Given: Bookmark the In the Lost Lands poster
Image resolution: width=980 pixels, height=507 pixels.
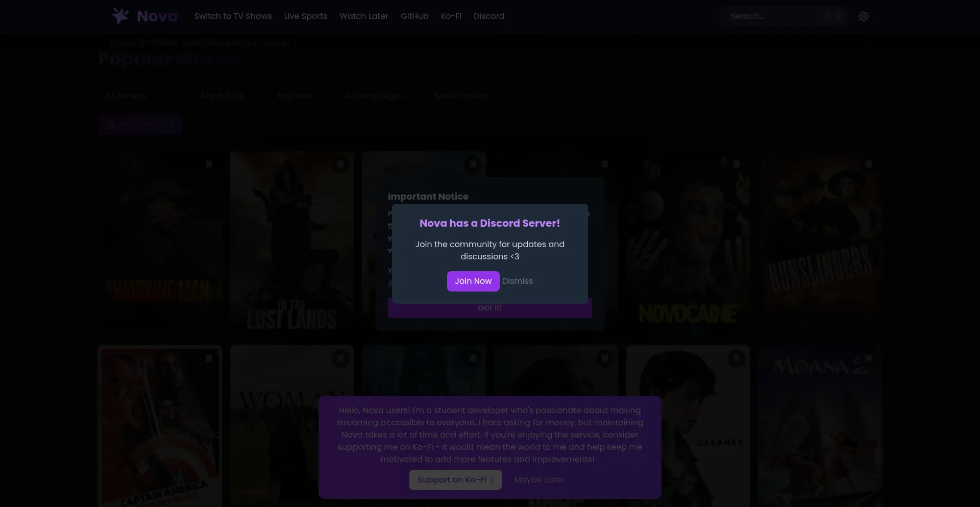Looking at the screenshot, I should click(x=340, y=164).
